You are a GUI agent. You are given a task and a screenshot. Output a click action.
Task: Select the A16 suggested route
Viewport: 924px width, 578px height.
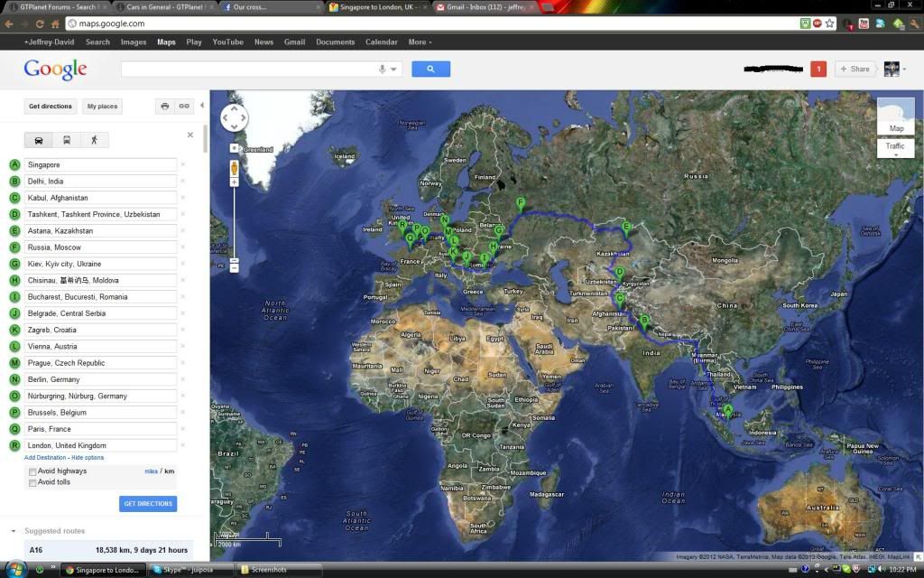[x=108, y=550]
